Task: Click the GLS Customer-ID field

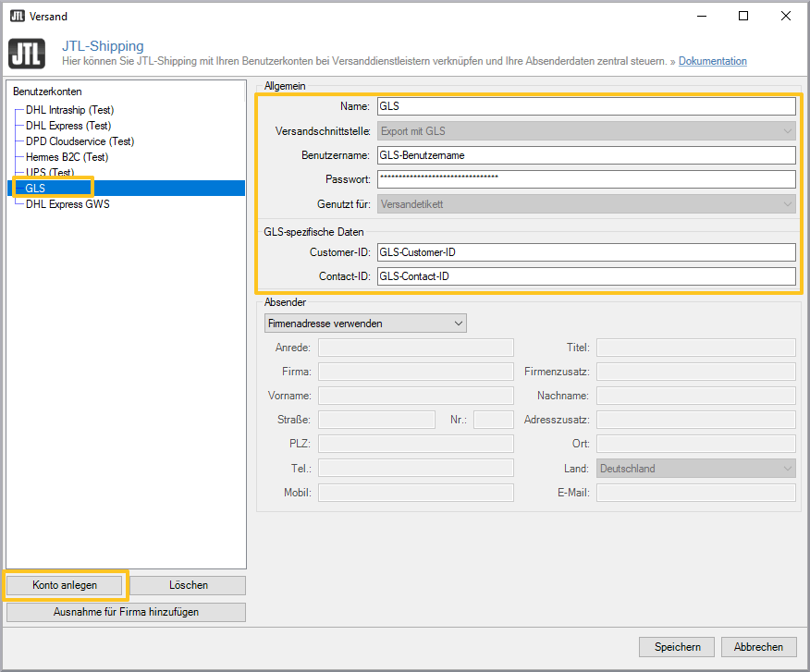Action: [x=585, y=251]
